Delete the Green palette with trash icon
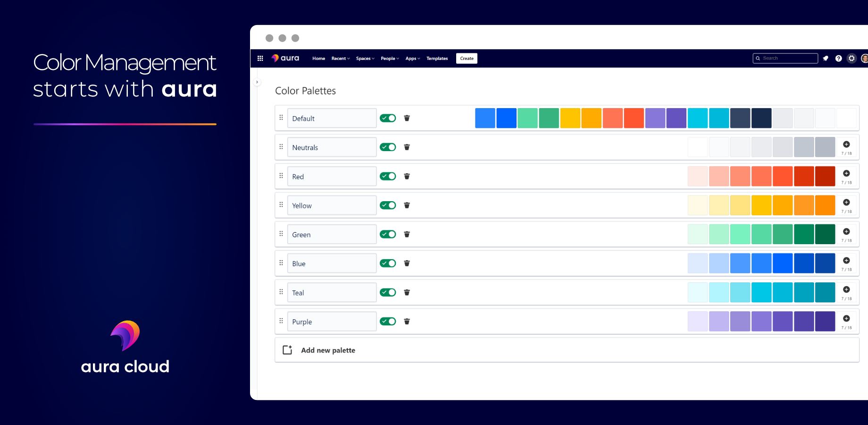 pos(407,234)
